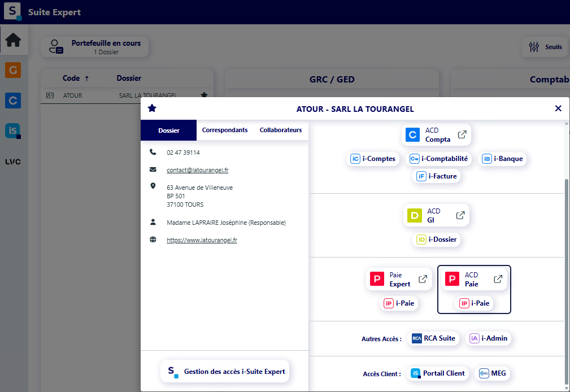
Task: Click the contact@latourangel.fr email link
Action: click(197, 170)
